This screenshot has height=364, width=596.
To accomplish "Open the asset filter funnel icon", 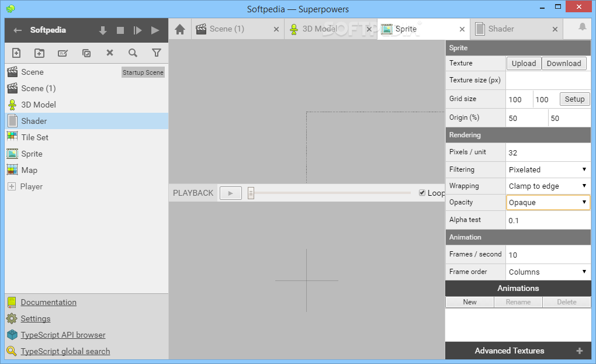I will click(x=156, y=53).
